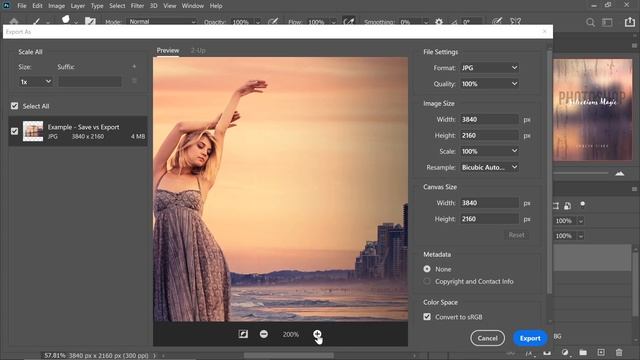Click the delete scale trash icon
The image size is (640, 360).
[x=134, y=81]
